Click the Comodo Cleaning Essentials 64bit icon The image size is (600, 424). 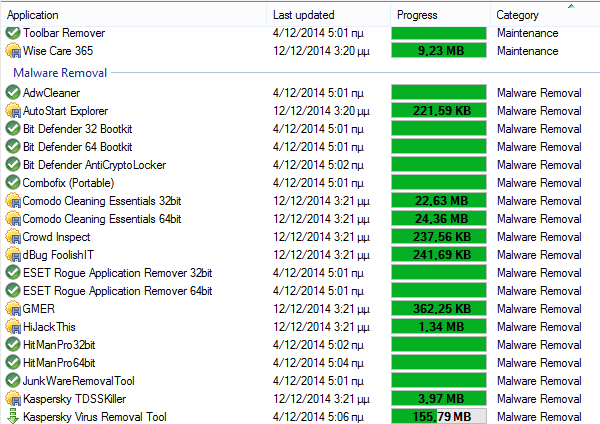(x=13, y=219)
